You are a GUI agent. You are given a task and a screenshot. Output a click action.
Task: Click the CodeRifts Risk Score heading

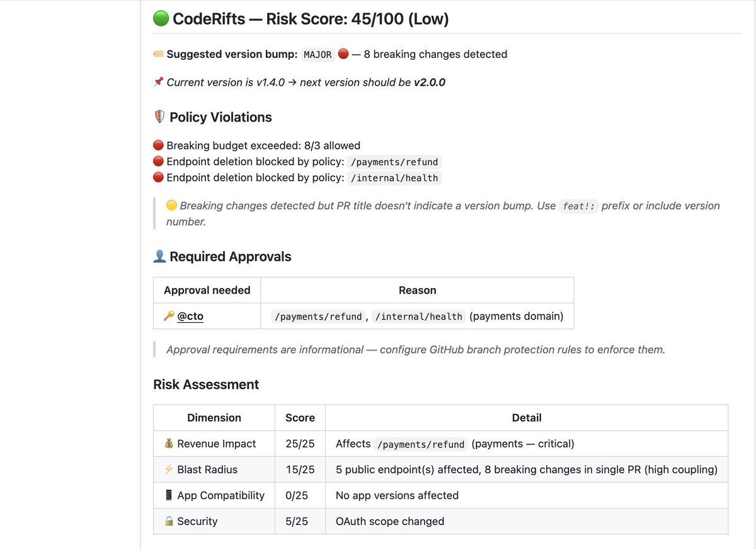tap(301, 19)
